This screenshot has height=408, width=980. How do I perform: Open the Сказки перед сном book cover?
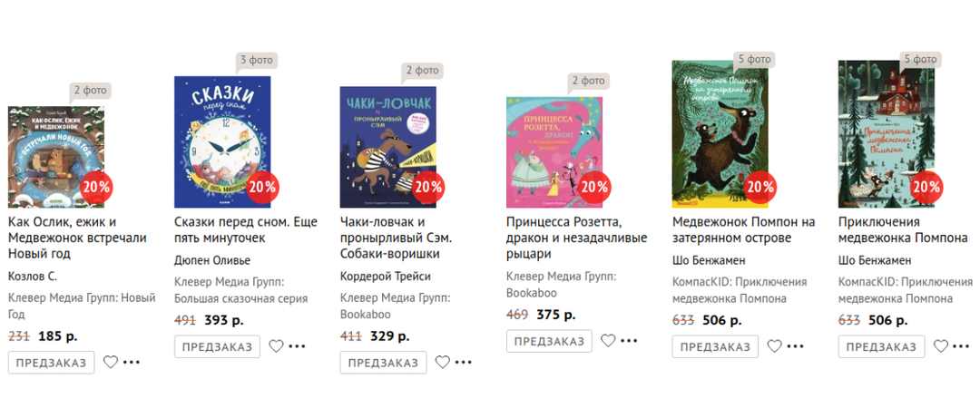(222, 142)
